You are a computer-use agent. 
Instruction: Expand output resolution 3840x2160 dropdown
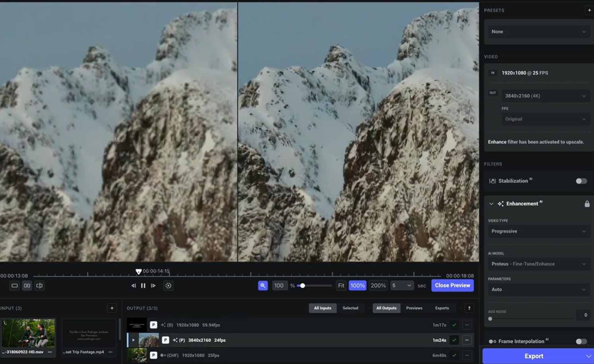pos(544,96)
